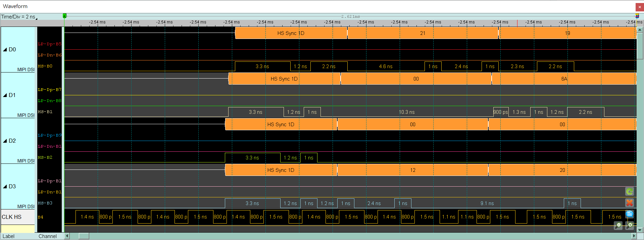Click the vertical scrollbar down arrow

click(640, 230)
